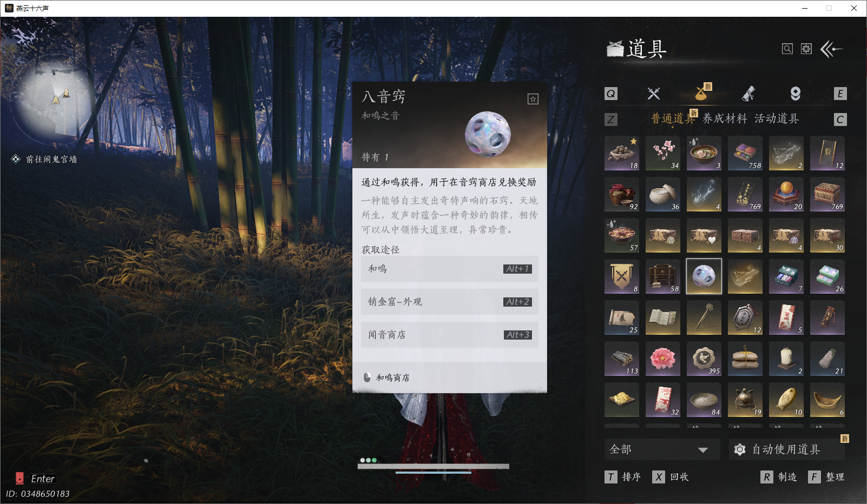Select the open book item
Screen dimensions: 867x504
click(663, 317)
